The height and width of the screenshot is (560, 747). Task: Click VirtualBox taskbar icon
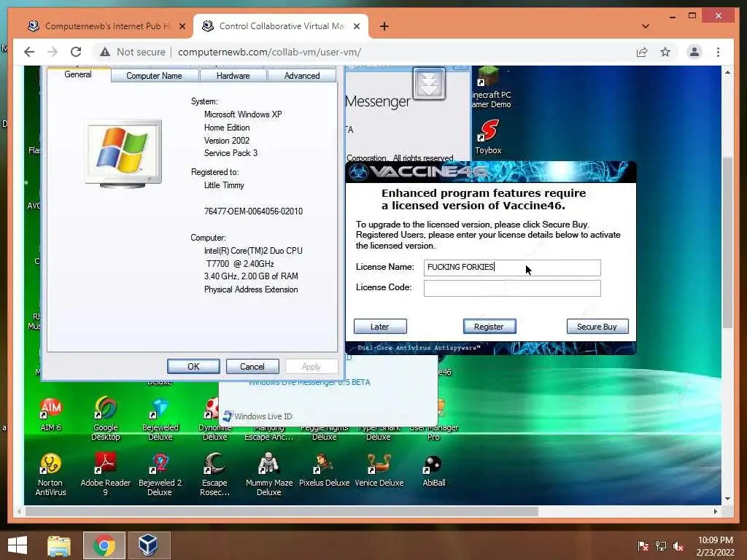148,545
